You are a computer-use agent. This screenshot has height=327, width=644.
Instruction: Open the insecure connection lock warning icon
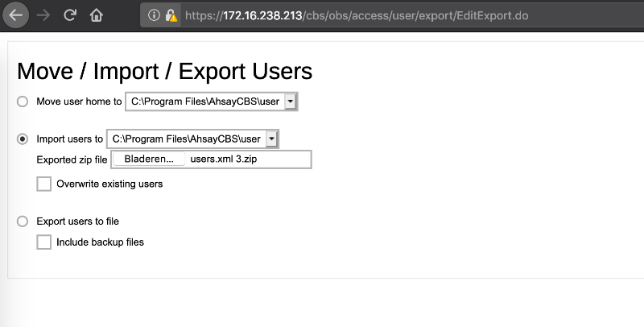[171, 15]
